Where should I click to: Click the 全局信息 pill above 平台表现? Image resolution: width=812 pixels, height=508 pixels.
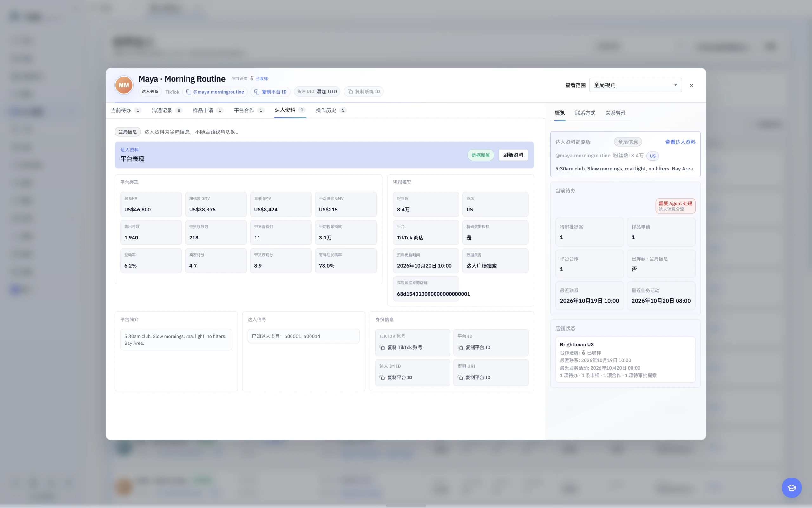tap(128, 132)
